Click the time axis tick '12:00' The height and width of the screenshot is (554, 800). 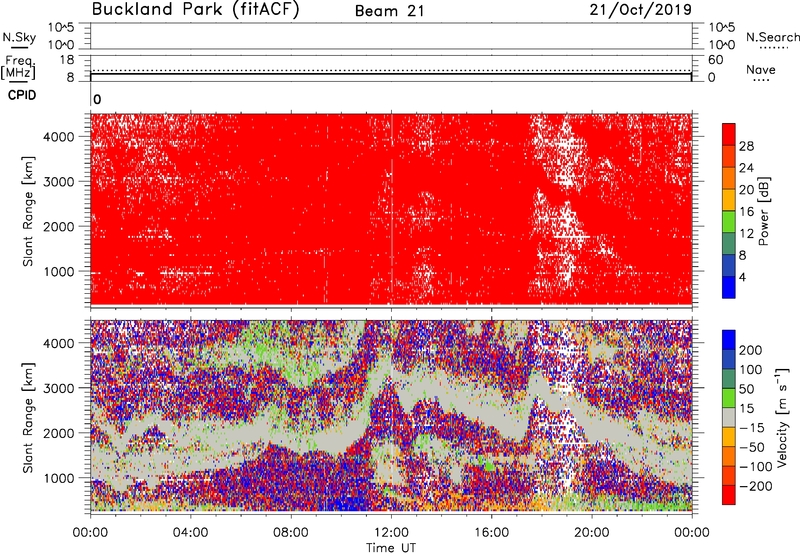391,533
